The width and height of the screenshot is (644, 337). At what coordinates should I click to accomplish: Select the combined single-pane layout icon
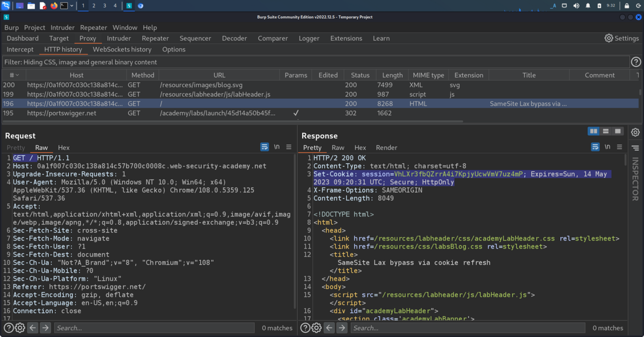(x=618, y=131)
